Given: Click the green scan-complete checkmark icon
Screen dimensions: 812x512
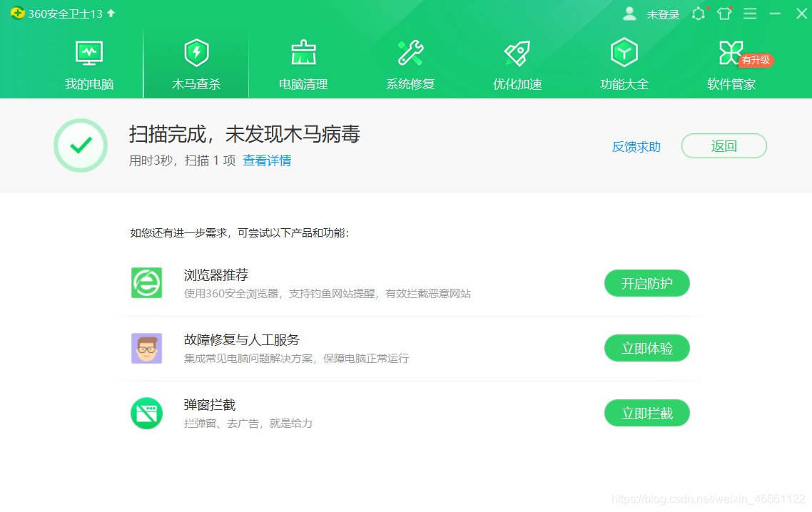Looking at the screenshot, I should [x=81, y=145].
